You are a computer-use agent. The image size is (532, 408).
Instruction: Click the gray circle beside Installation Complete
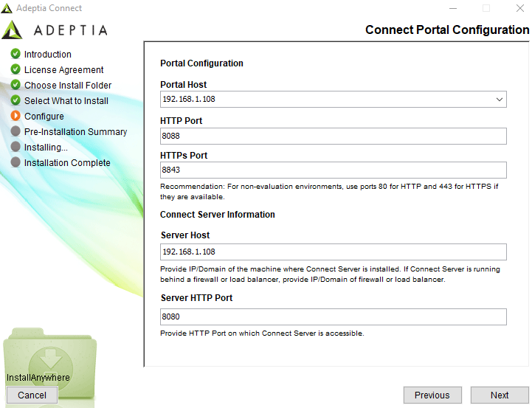15,162
